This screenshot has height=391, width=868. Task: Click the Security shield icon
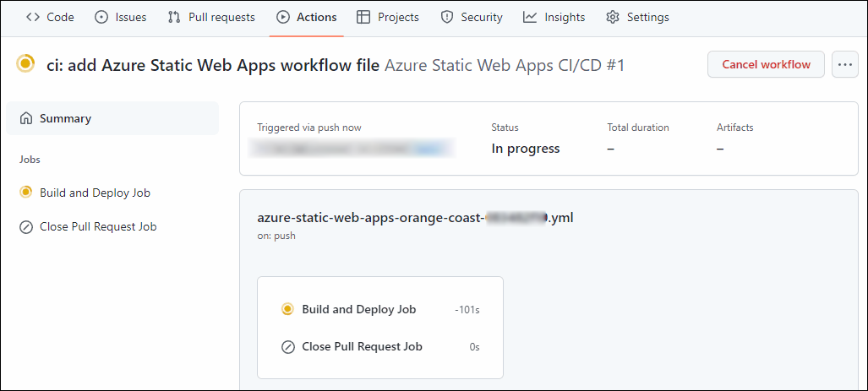coord(447,18)
